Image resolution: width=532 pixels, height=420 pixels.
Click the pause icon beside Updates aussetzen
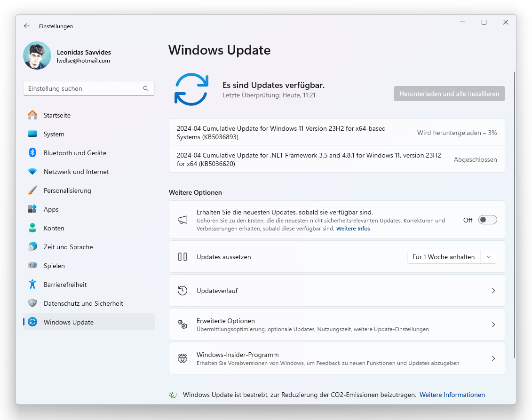pos(183,257)
